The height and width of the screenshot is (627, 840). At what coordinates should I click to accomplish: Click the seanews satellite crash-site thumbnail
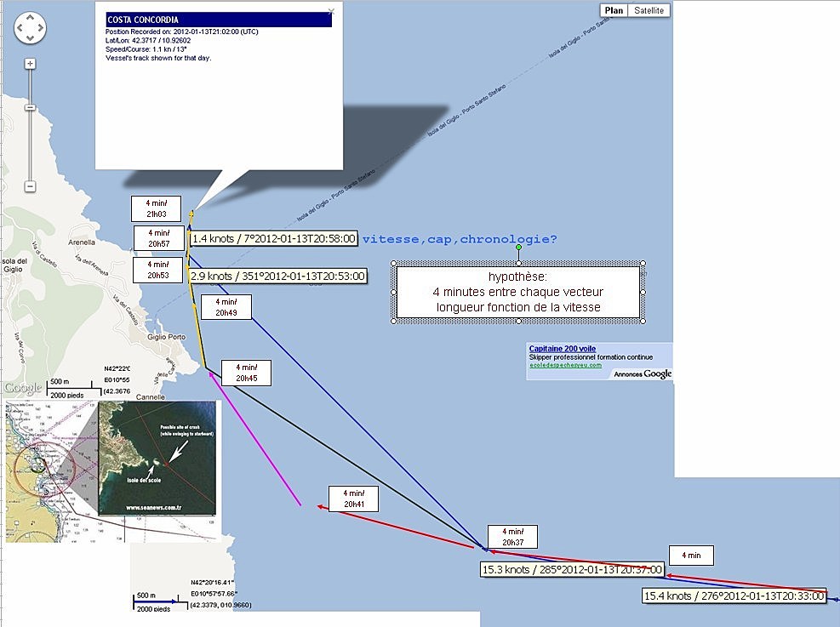coord(157,459)
